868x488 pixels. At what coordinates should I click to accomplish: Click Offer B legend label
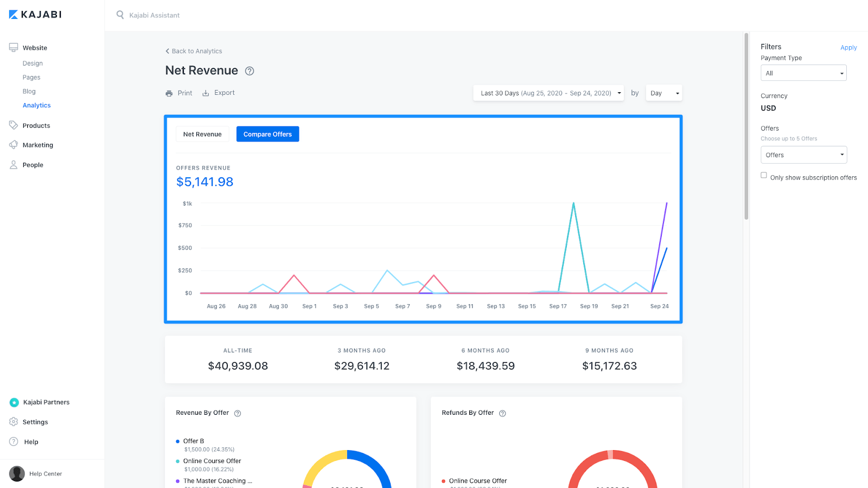point(194,441)
